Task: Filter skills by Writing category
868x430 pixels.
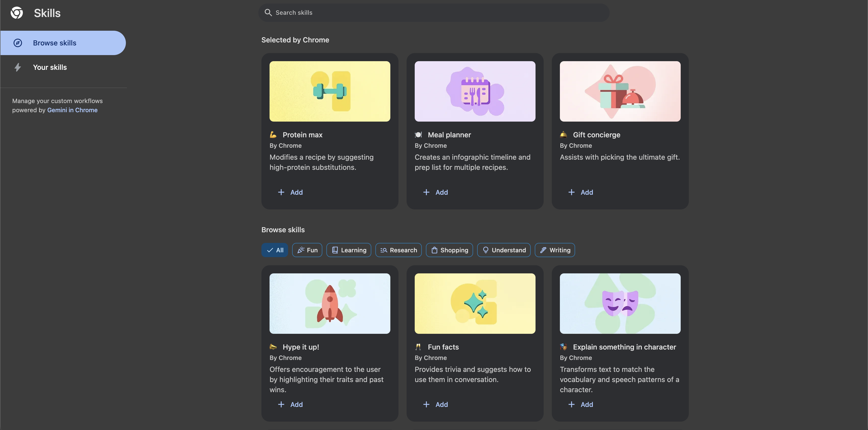Action: [x=555, y=250]
